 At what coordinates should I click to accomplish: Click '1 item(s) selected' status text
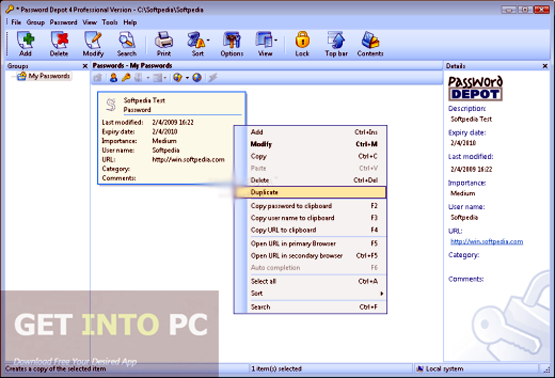(x=276, y=369)
